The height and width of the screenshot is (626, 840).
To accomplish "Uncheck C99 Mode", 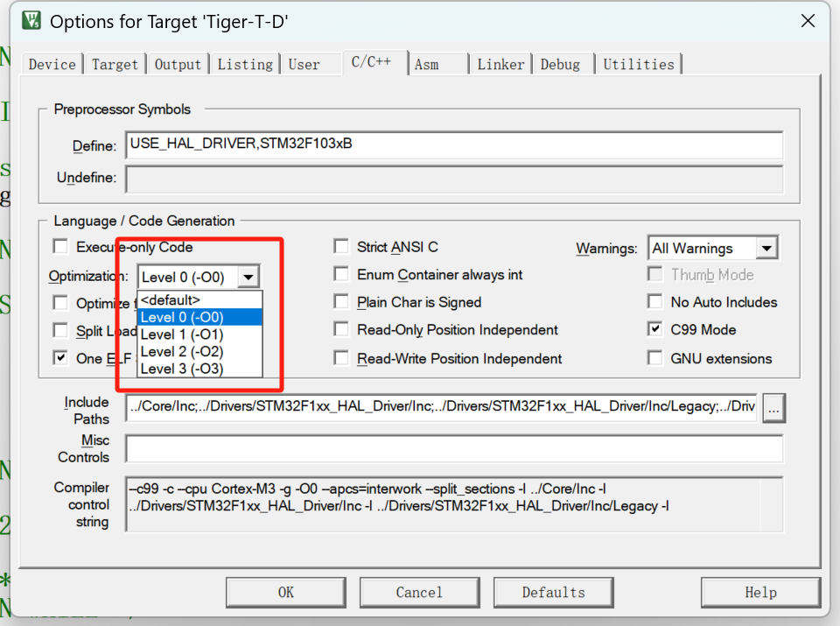I will click(x=654, y=329).
